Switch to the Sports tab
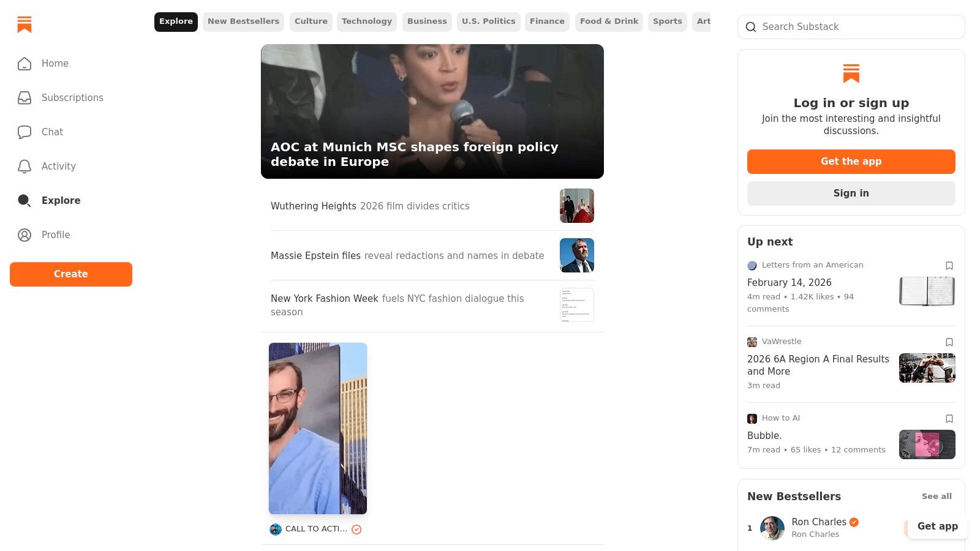The width and height of the screenshot is (980, 551). click(x=667, y=21)
